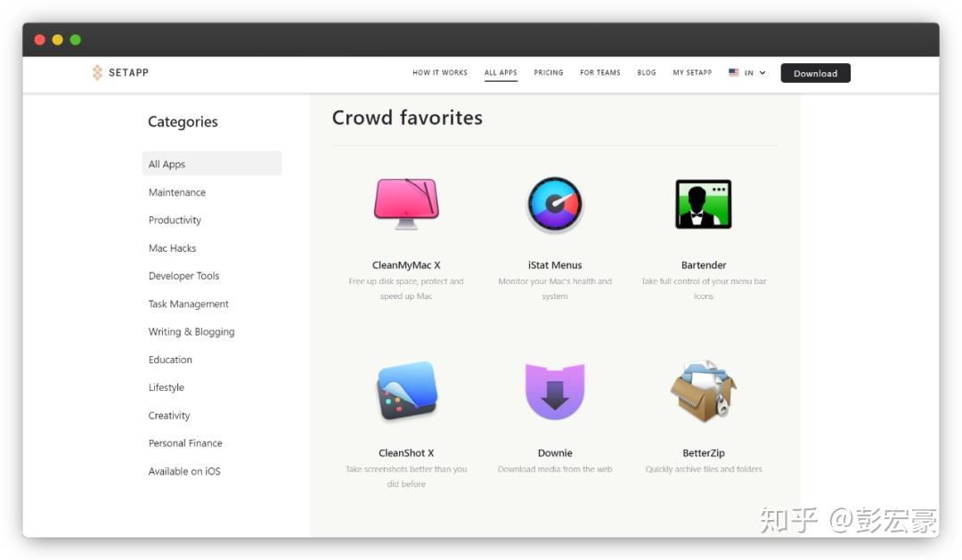Viewport: 962px width, 560px height.
Task: Click the CleanShot X title text
Action: (x=406, y=452)
